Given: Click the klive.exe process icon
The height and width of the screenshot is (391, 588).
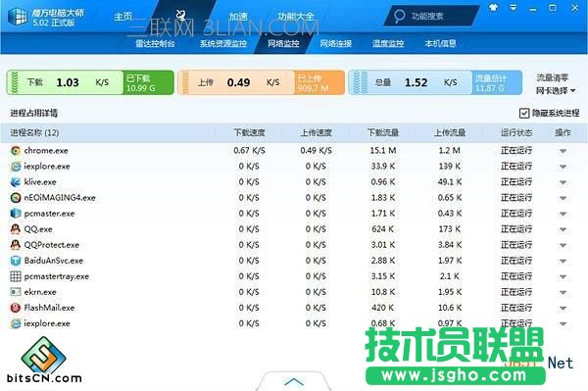Looking at the screenshot, I should point(16,182).
